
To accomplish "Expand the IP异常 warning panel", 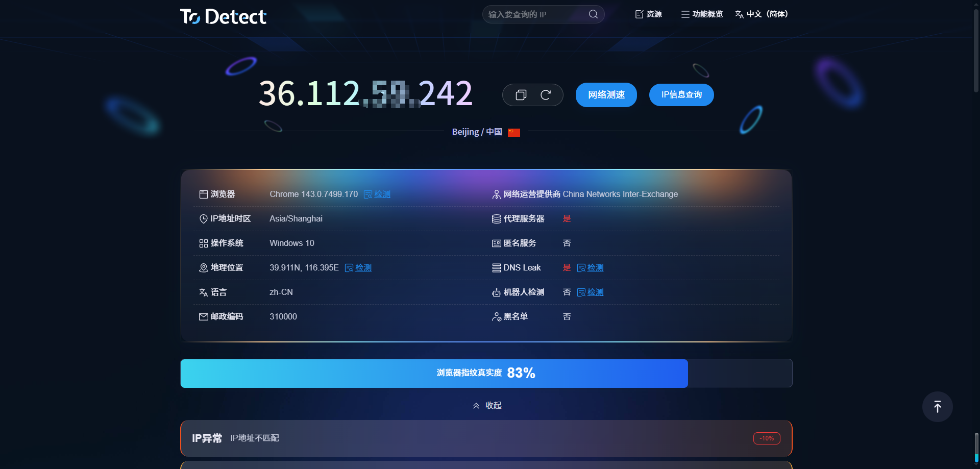I will click(486, 438).
